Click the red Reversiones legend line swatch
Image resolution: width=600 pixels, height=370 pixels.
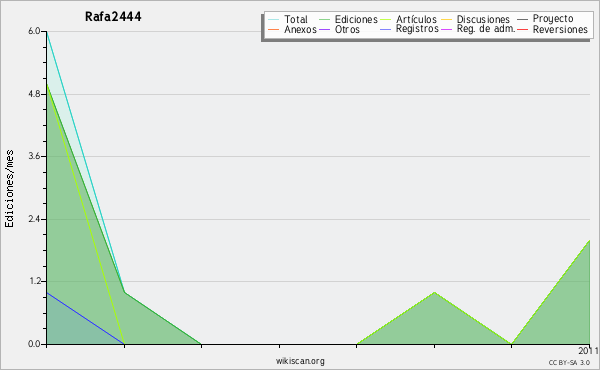coord(523,29)
